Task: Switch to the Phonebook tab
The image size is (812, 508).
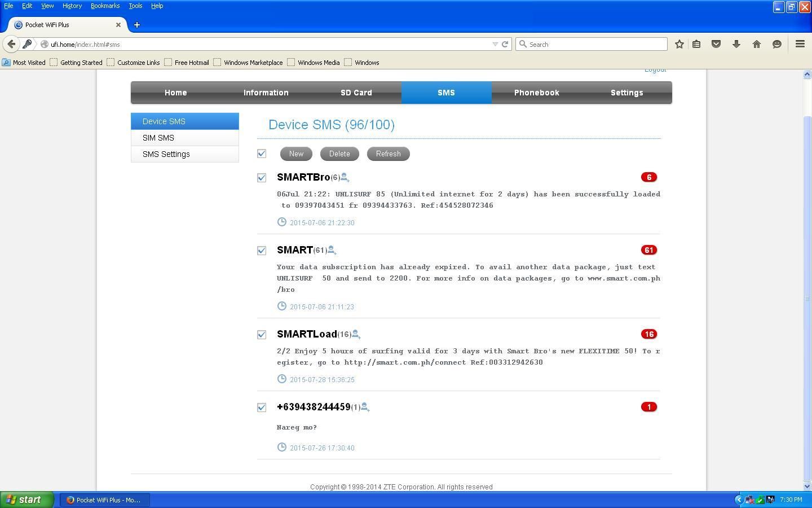Action: (x=536, y=93)
